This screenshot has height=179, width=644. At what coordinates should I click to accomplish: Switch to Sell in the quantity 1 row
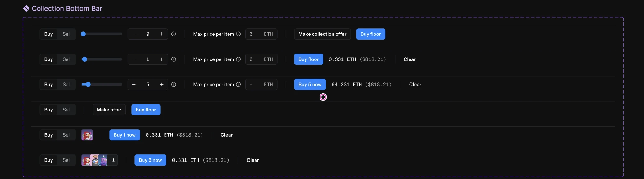tap(67, 59)
